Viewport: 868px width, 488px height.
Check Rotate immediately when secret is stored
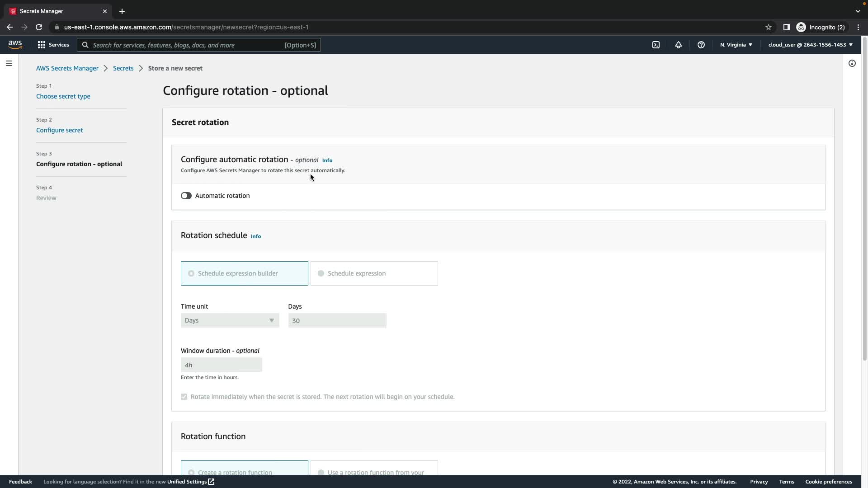pos(184,397)
